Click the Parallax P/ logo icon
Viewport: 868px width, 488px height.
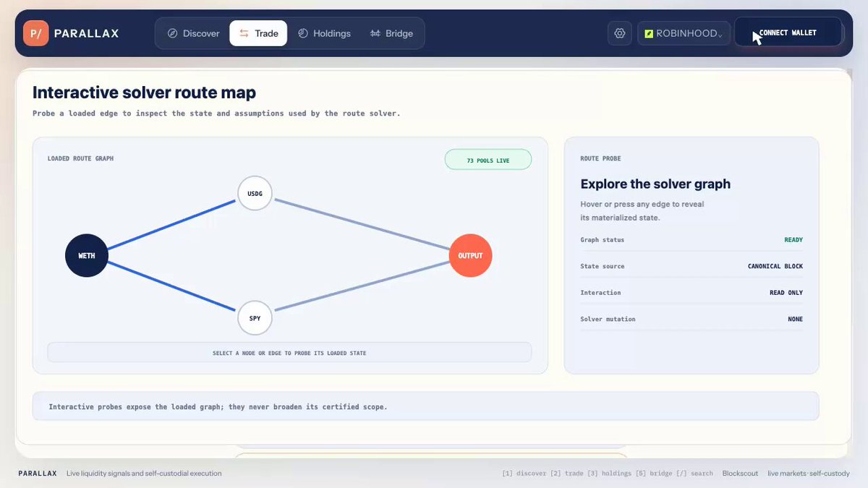tap(35, 33)
